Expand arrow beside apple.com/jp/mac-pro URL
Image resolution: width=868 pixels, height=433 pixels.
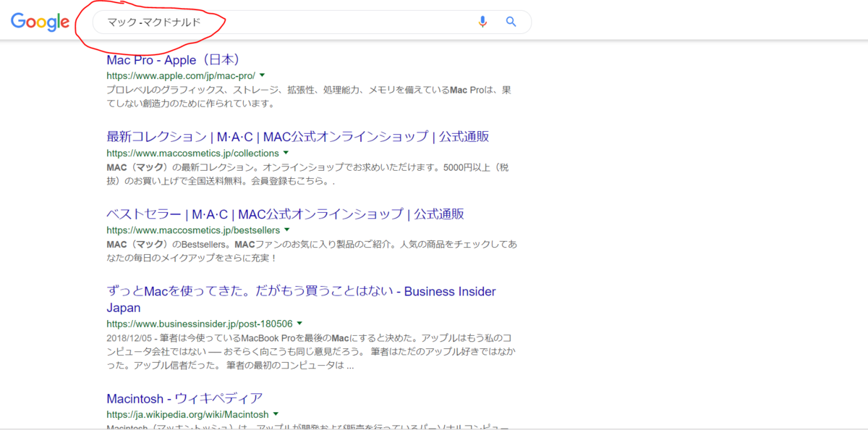[x=263, y=75]
